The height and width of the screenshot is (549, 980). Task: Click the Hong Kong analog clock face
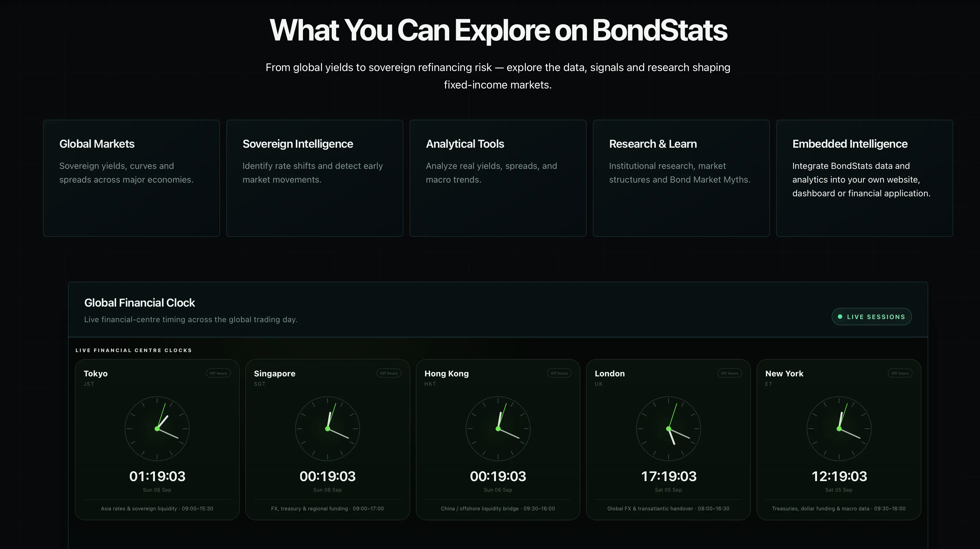coord(498,429)
